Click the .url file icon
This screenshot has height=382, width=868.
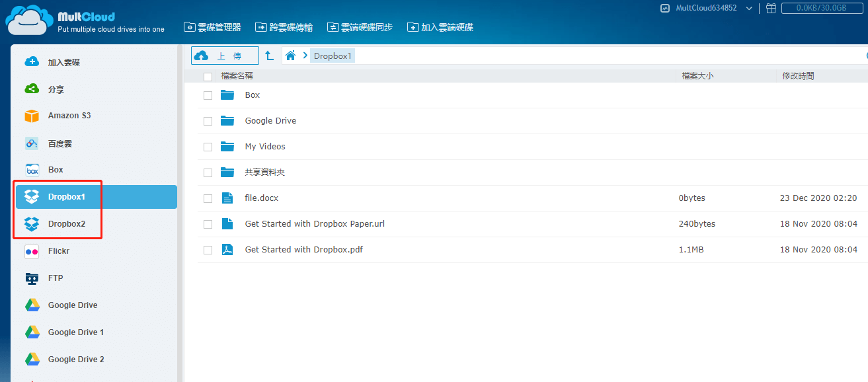[x=227, y=223]
